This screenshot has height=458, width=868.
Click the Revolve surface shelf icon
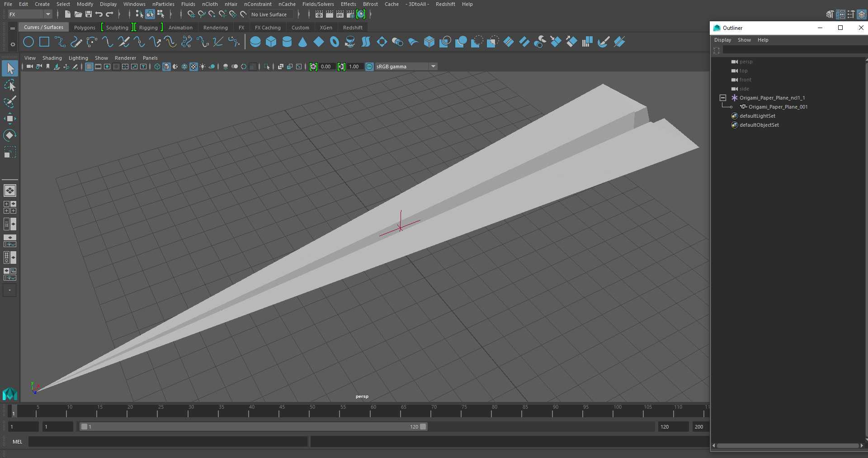click(x=350, y=42)
